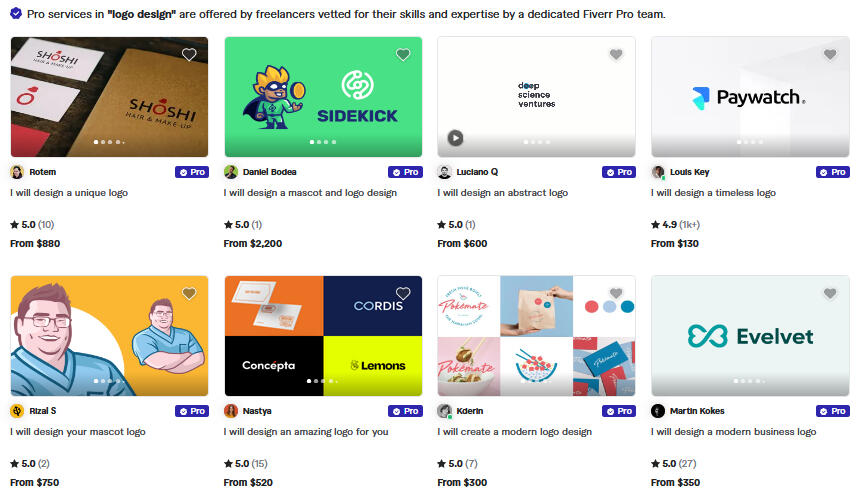The image size is (859, 498).
Task: Click Rotem's seller avatar
Action: point(17,172)
